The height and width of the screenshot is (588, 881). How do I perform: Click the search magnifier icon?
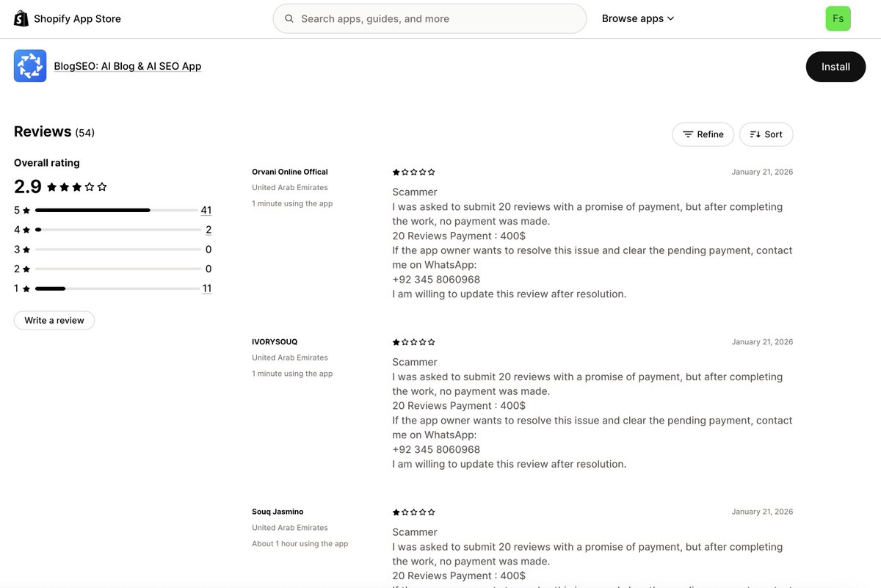(289, 19)
